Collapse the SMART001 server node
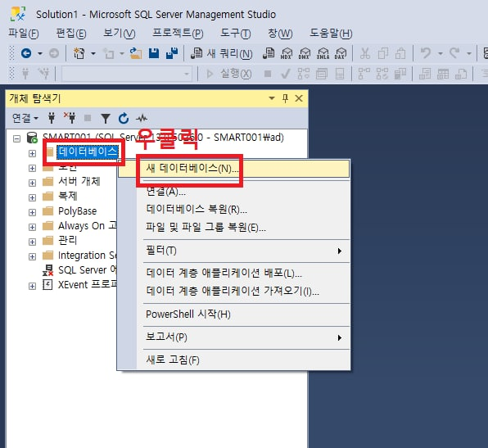This screenshot has width=488, height=448. [x=17, y=138]
